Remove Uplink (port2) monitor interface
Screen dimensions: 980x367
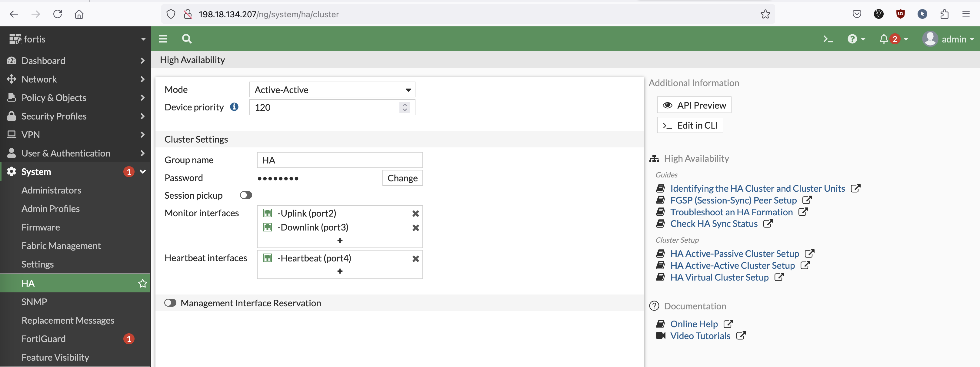415,214
